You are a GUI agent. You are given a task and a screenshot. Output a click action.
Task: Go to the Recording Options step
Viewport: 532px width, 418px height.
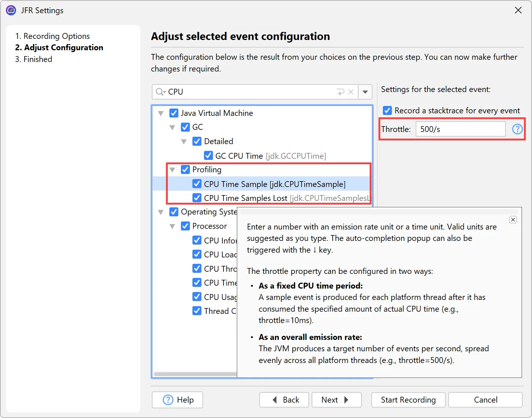[x=52, y=36]
